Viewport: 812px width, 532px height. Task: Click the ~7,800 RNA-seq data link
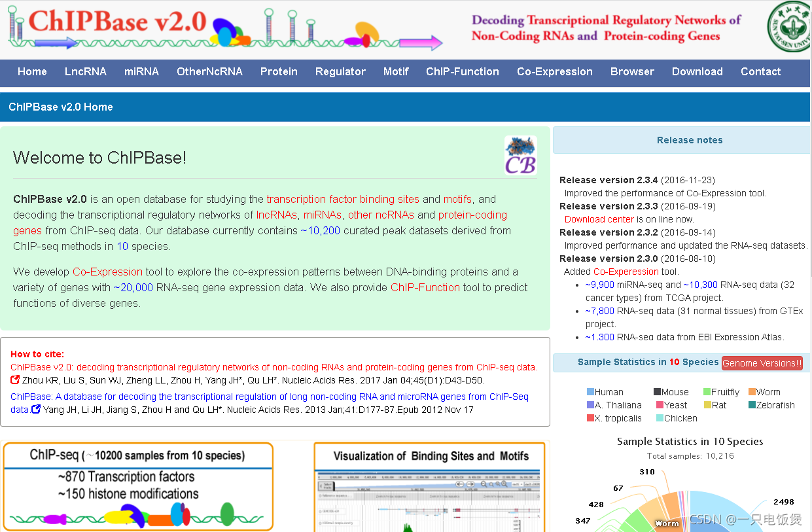point(600,311)
